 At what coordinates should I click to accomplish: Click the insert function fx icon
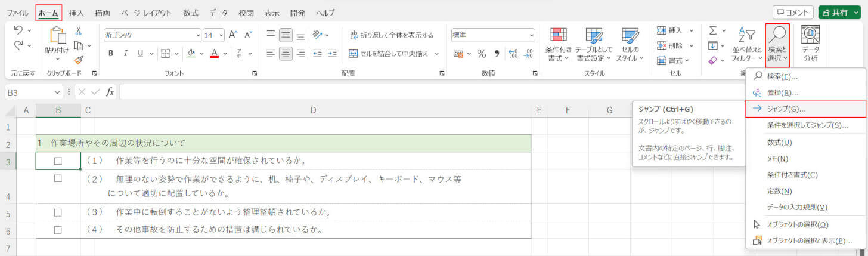110,92
